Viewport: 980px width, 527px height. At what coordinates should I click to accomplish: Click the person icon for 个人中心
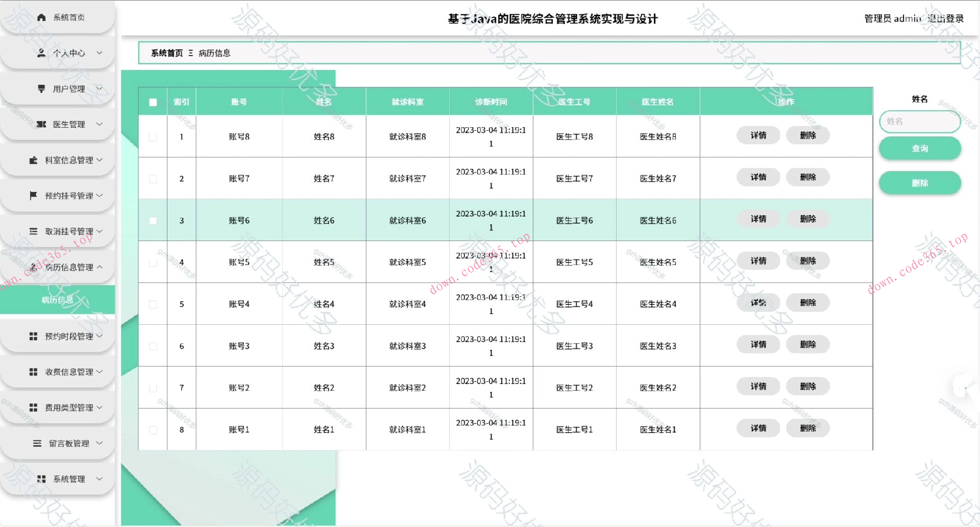click(x=41, y=53)
